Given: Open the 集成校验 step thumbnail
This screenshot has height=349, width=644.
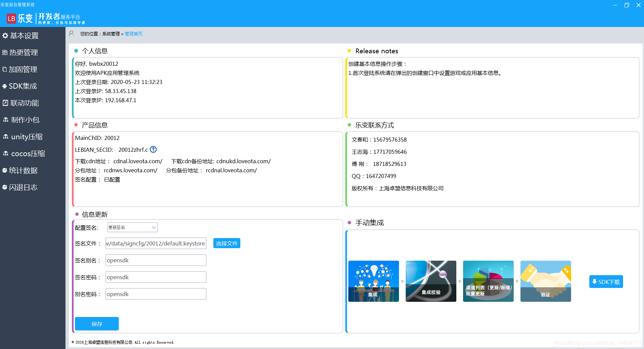Looking at the screenshot, I should pos(431,281).
